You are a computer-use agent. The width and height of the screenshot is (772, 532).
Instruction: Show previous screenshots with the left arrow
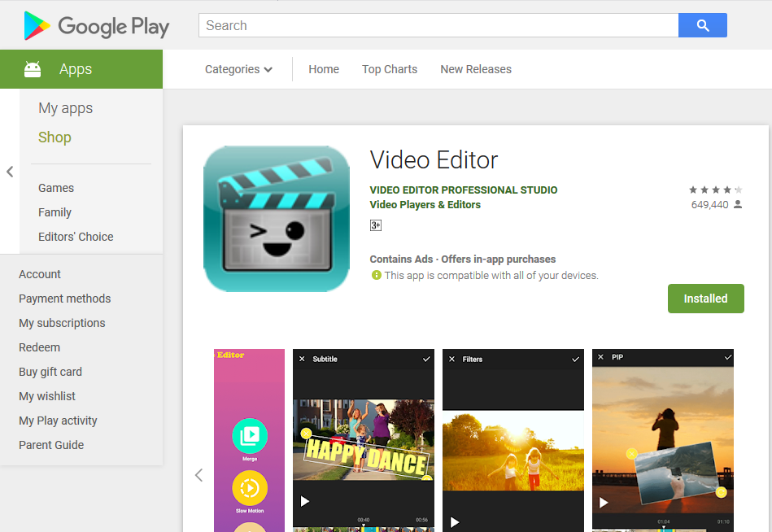click(199, 475)
